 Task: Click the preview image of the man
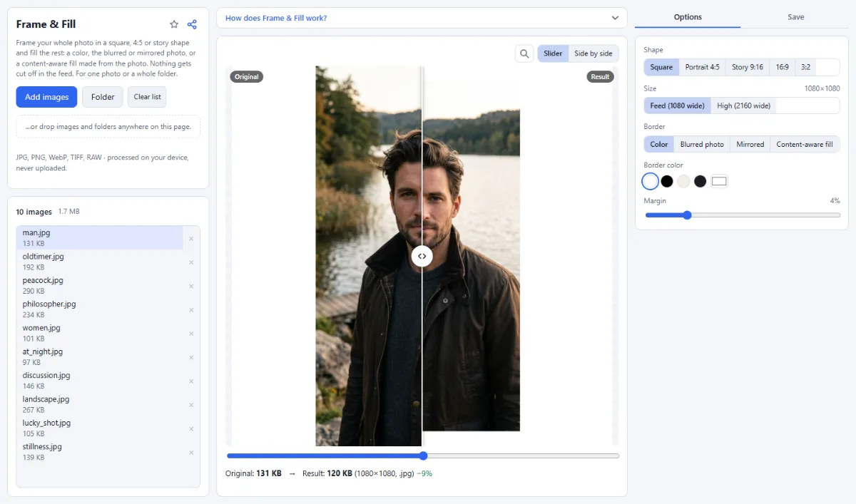pyautogui.click(x=418, y=256)
